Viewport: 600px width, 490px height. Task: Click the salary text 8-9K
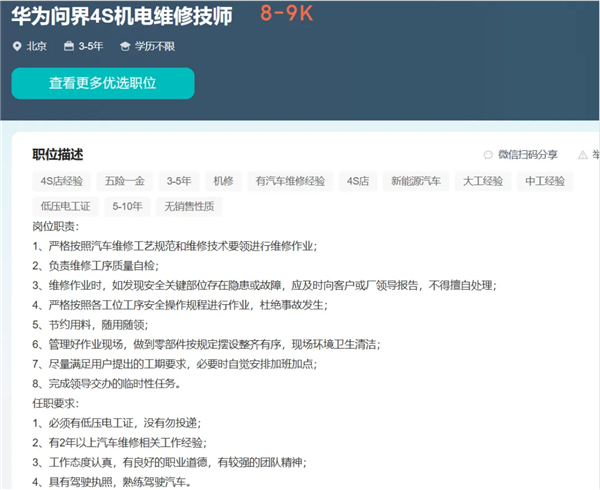click(287, 13)
